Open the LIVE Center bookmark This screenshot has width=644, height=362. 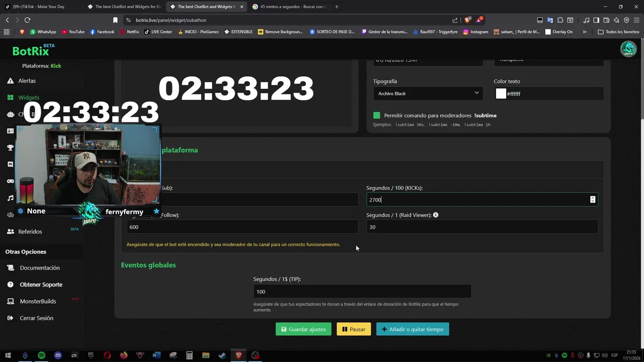(158, 32)
